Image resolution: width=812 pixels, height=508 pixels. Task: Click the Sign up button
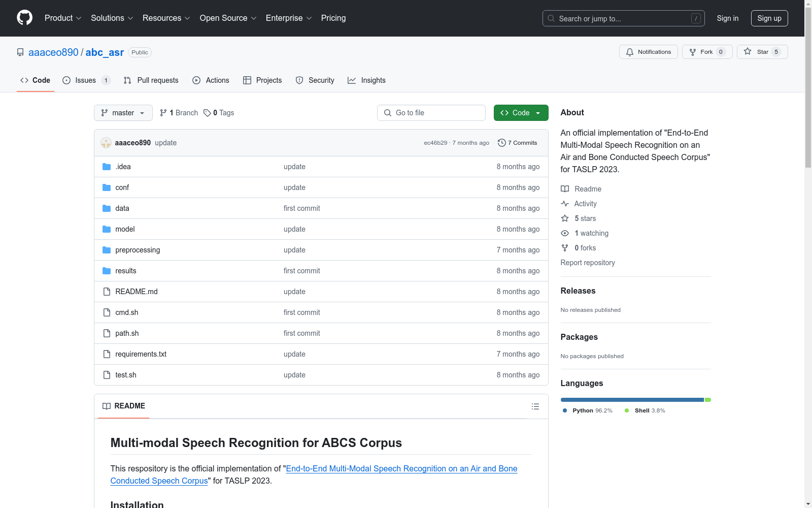point(769,18)
